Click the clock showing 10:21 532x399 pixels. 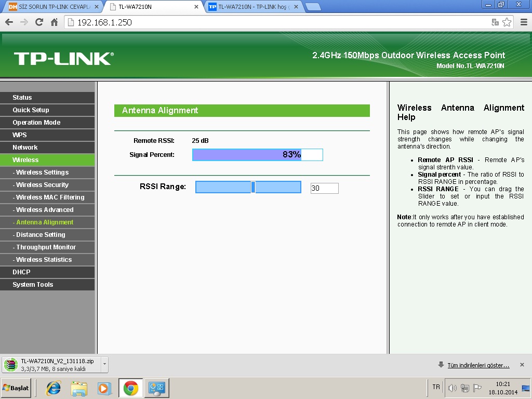coord(503,384)
